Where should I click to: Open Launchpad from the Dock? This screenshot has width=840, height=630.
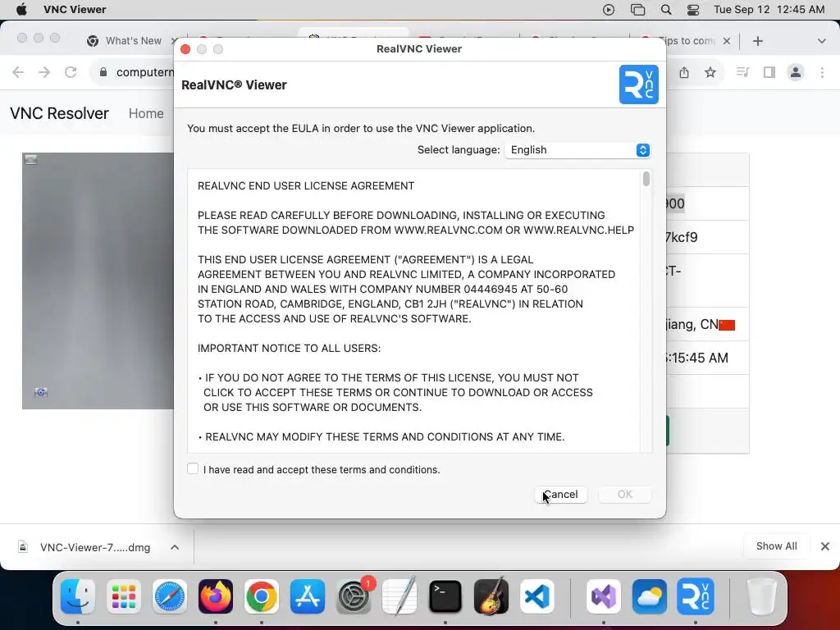(124, 596)
